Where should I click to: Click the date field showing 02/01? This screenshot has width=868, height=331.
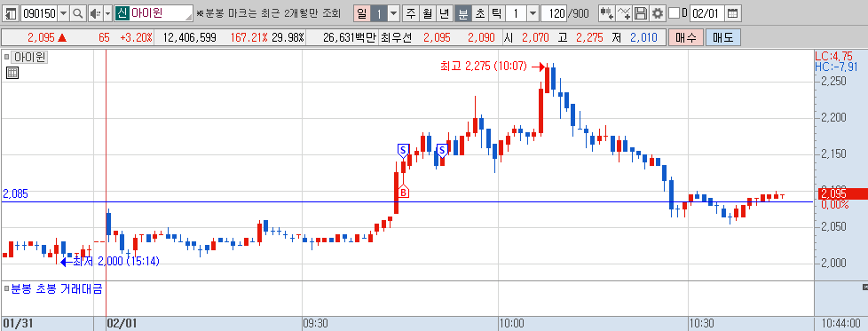tap(706, 13)
